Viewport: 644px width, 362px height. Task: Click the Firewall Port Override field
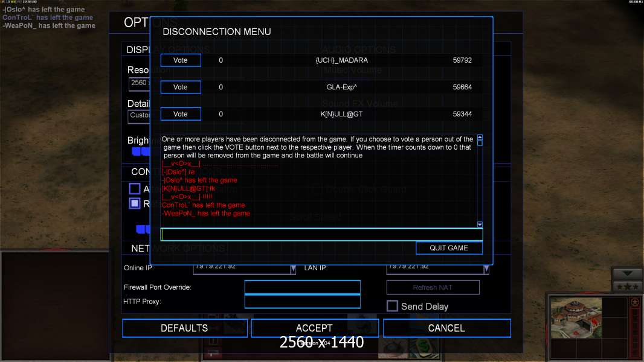[x=302, y=287]
